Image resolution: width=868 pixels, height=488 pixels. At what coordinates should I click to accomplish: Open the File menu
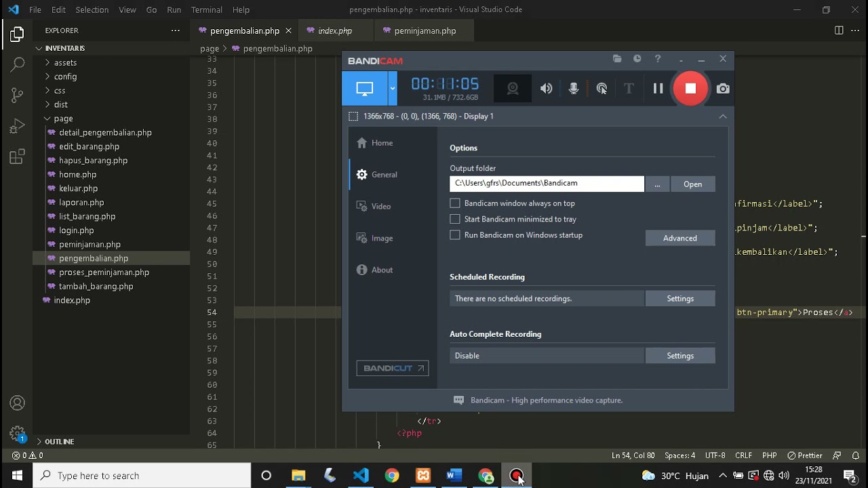click(35, 9)
